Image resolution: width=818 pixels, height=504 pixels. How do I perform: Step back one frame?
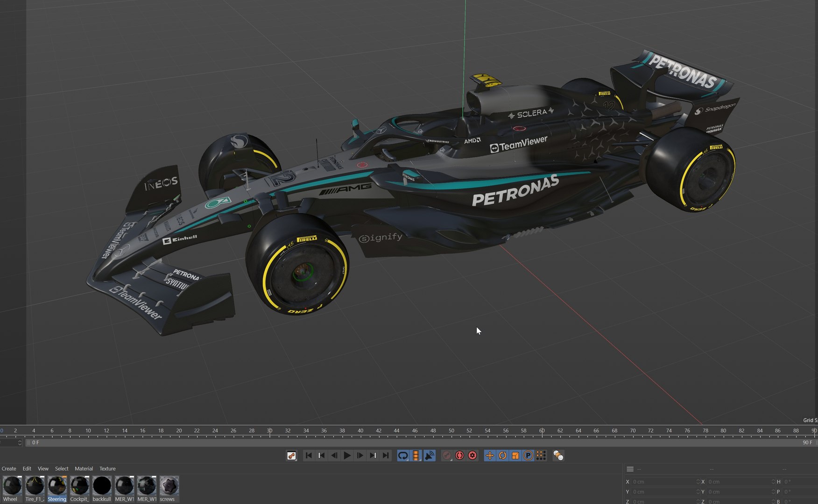[334, 455]
